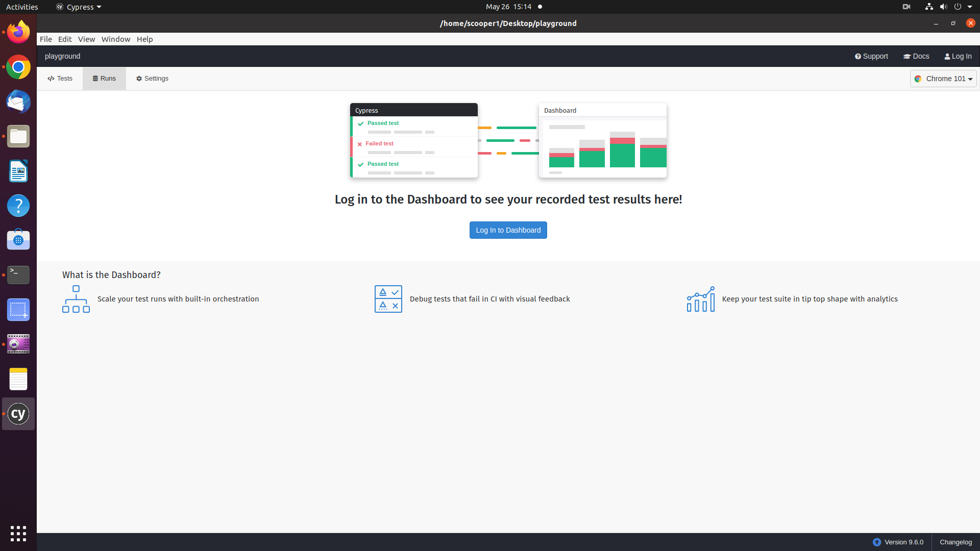Open Cypress app in the dock
This screenshot has height=551, width=980.
point(18,414)
